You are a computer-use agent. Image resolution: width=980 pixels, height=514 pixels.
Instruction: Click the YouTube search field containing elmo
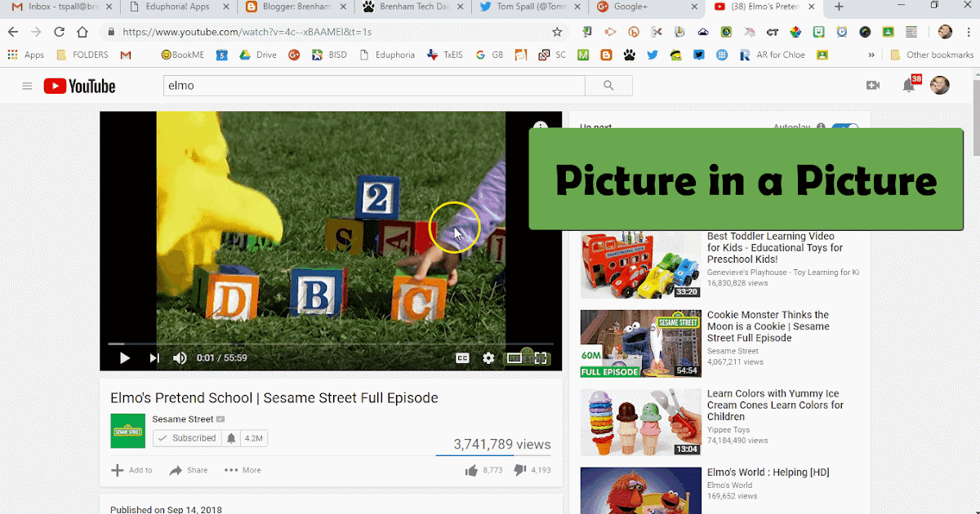pyautogui.click(x=373, y=86)
